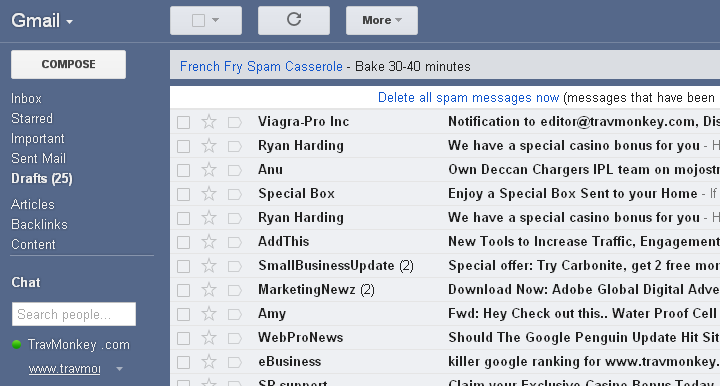Star the message from Anu
Image resolution: width=720 pixels, height=386 pixels.
(209, 169)
